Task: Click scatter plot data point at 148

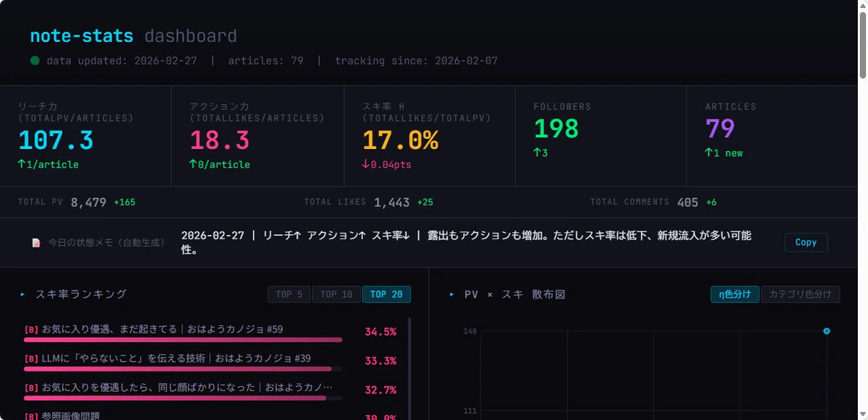Action: pyautogui.click(x=827, y=331)
